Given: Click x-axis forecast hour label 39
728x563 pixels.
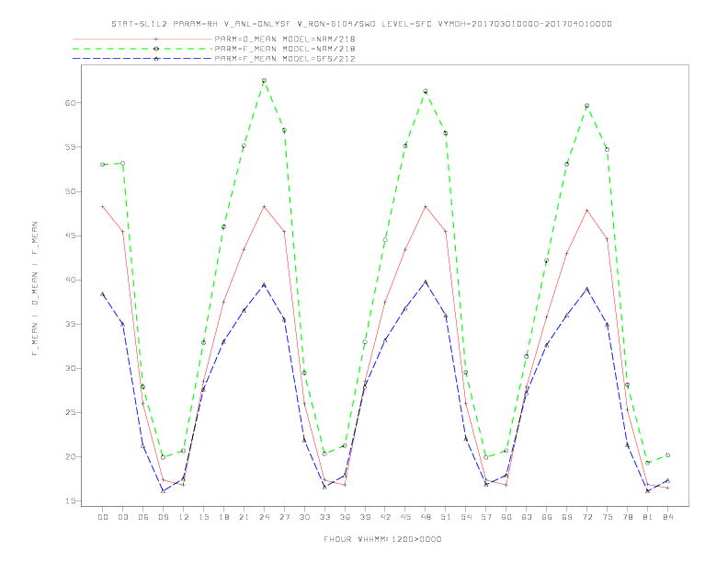Looking at the screenshot, I should click(x=365, y=517).
